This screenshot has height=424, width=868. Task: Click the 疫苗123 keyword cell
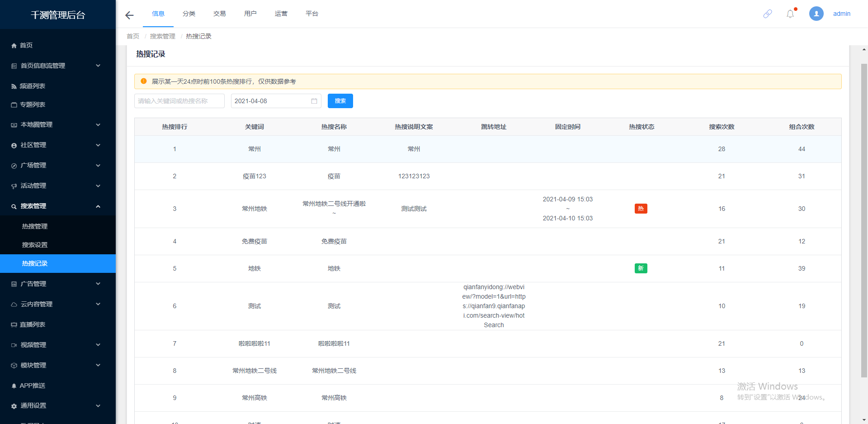coord(255,176)
